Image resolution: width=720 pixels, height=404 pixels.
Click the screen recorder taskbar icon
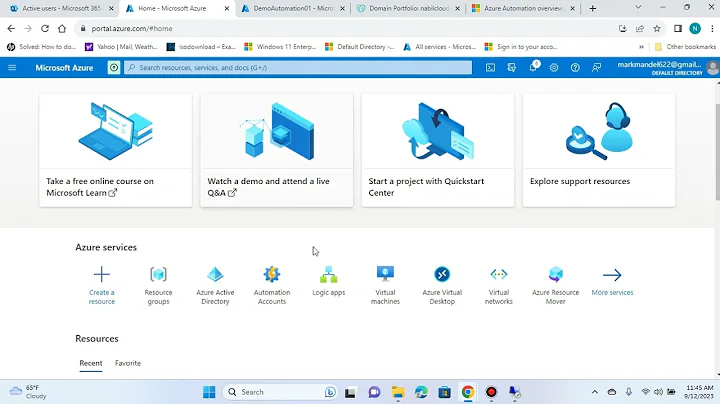point(491,392)
